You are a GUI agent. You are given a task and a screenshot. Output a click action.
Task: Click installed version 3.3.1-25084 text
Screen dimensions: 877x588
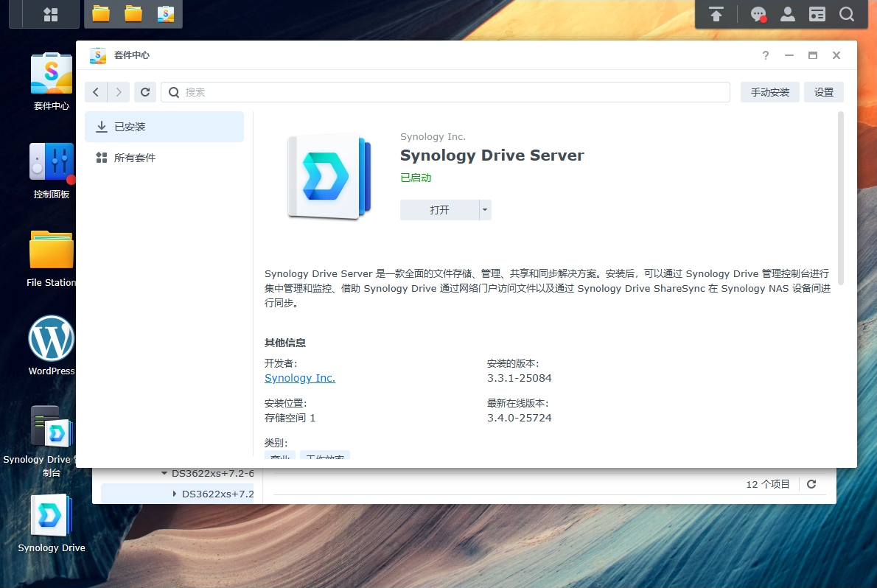pos(519,378)
